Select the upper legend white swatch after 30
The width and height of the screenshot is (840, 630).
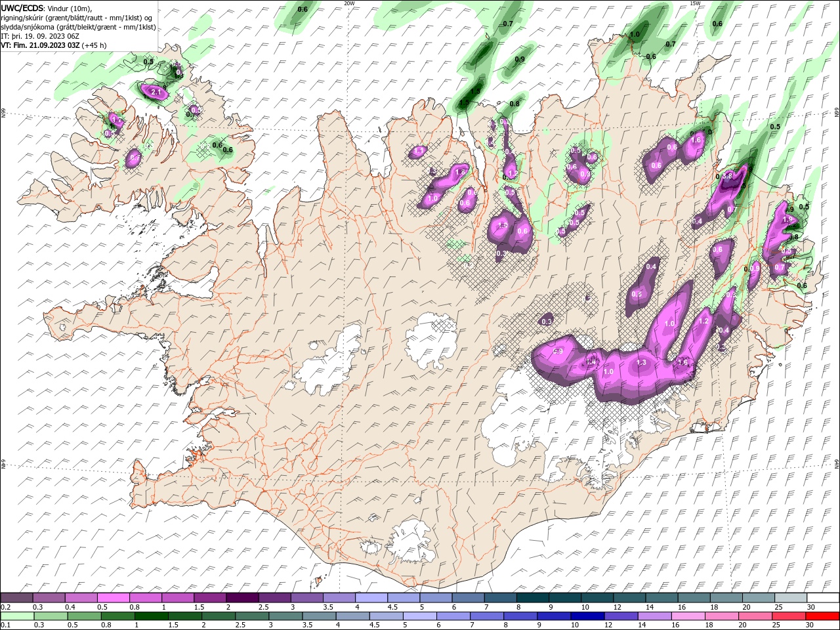tap(823, 598)
